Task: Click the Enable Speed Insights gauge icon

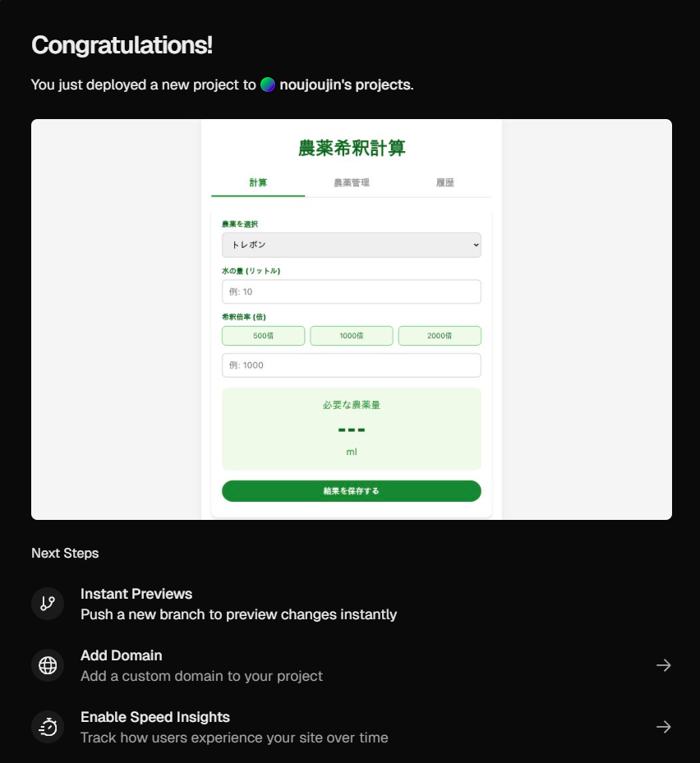Action: [x=48, y=727]
